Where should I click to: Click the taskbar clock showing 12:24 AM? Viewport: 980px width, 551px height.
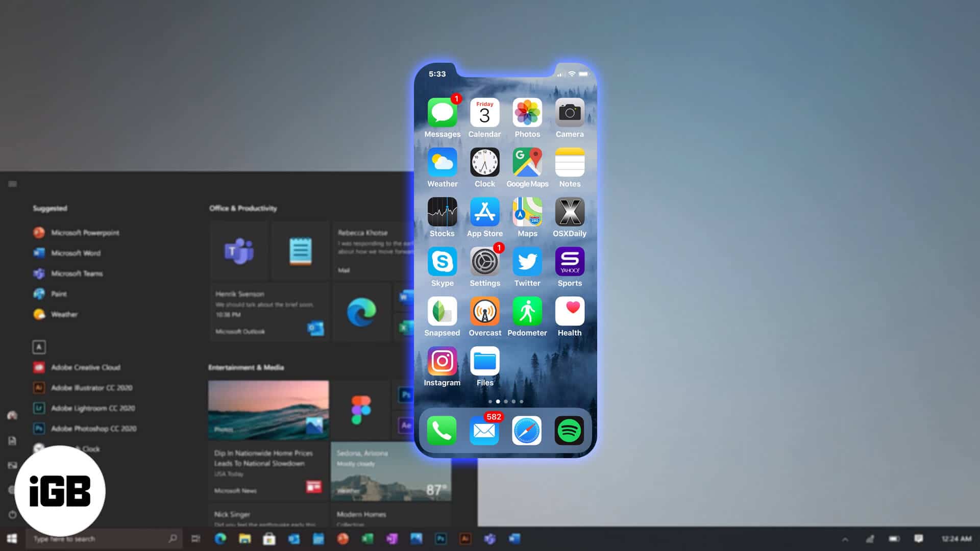click(x=957, y=539)
